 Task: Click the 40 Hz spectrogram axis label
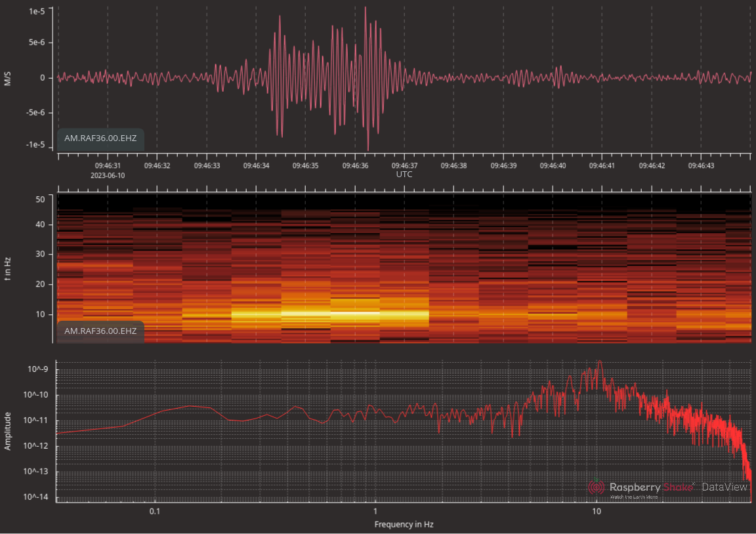[40, 224]
